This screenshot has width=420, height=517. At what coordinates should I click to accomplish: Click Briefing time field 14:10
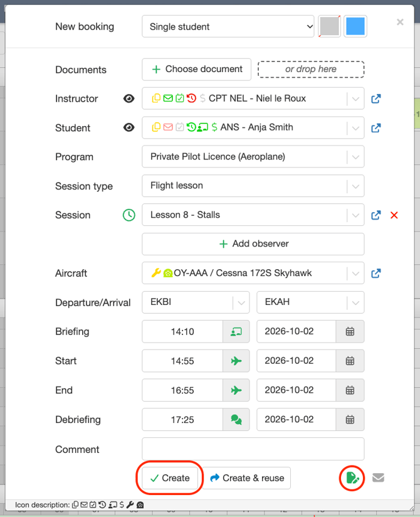(182, 332)
